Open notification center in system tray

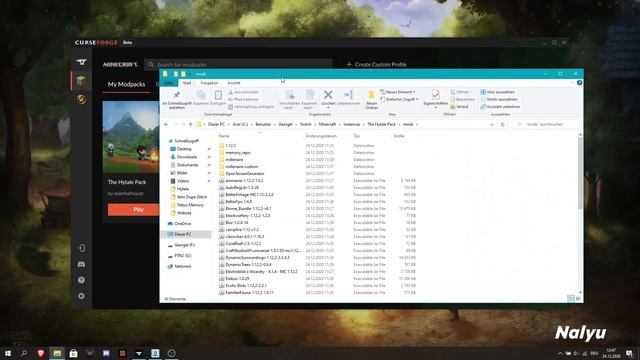(x=629, y=353)
